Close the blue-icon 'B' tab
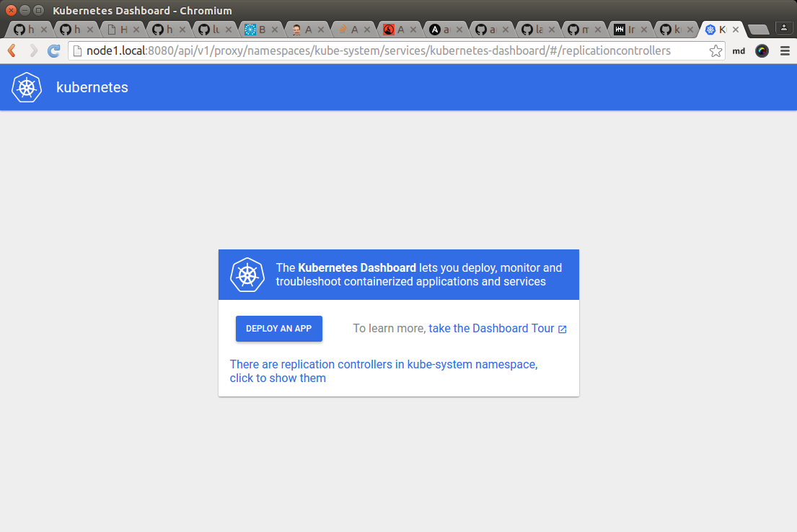The height and width of the screenshot is (532, 797). (275, 30)
